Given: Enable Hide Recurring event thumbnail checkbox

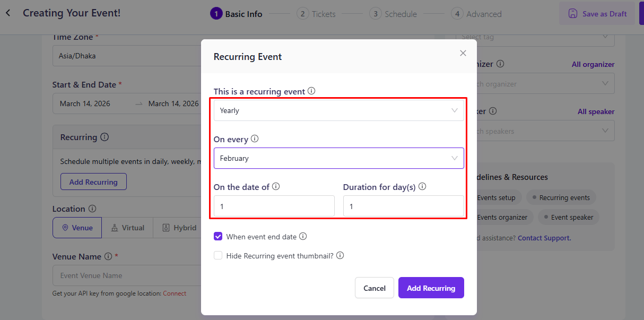Looking at the screenshot, I should (218, 255).
